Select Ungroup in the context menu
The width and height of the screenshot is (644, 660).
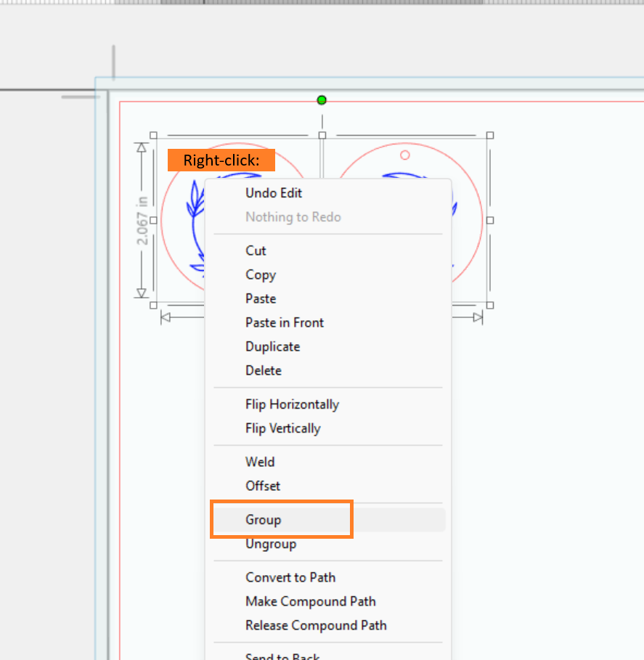328,544
